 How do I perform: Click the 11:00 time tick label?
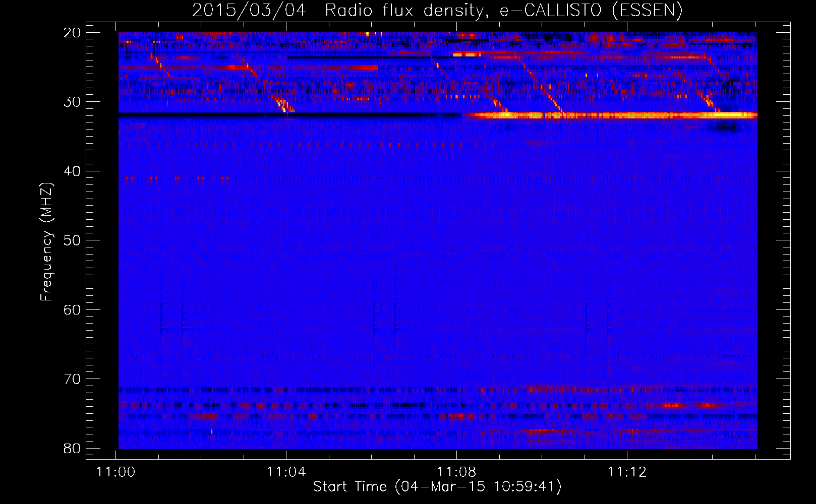116,472
